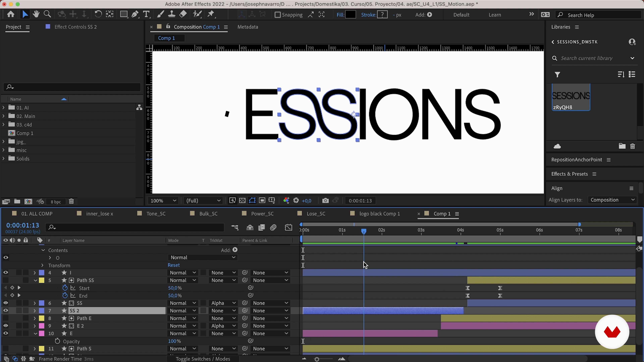Open track matte dropdown for layer SS
The width and height of the screenshot is (644, 362).
(223, 303)
